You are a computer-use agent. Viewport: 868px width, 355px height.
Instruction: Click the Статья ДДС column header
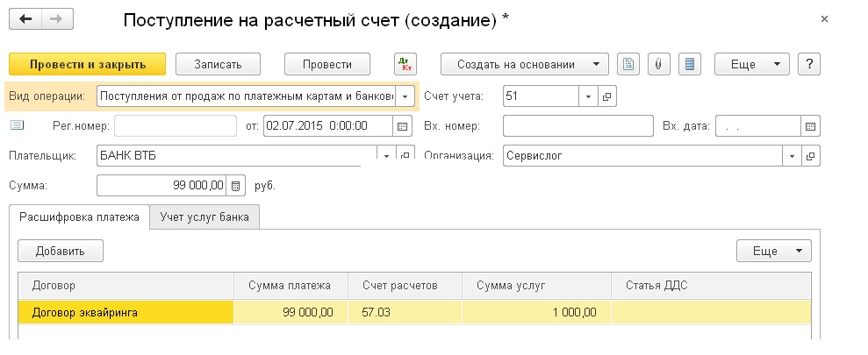tap(712, 286)
